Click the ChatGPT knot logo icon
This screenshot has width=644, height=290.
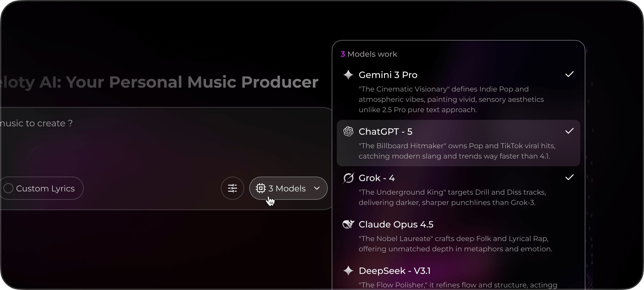pos(348,131)
